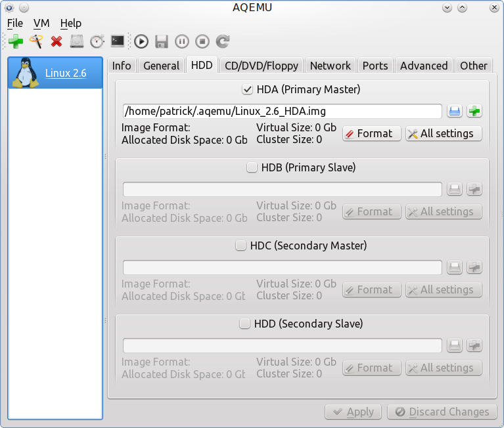Image resolution: width=504 pixels, height=428 pixels.
Task: Click the green plus Add New VM icon
Action: 15,41
